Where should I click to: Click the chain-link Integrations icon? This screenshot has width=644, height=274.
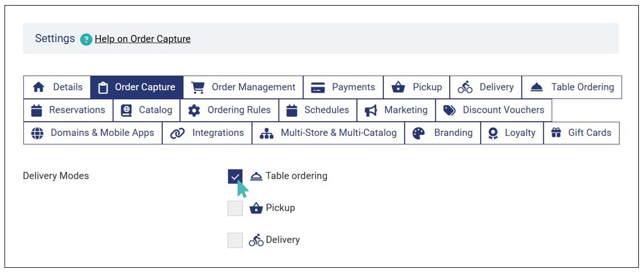(x=177, y=133)
